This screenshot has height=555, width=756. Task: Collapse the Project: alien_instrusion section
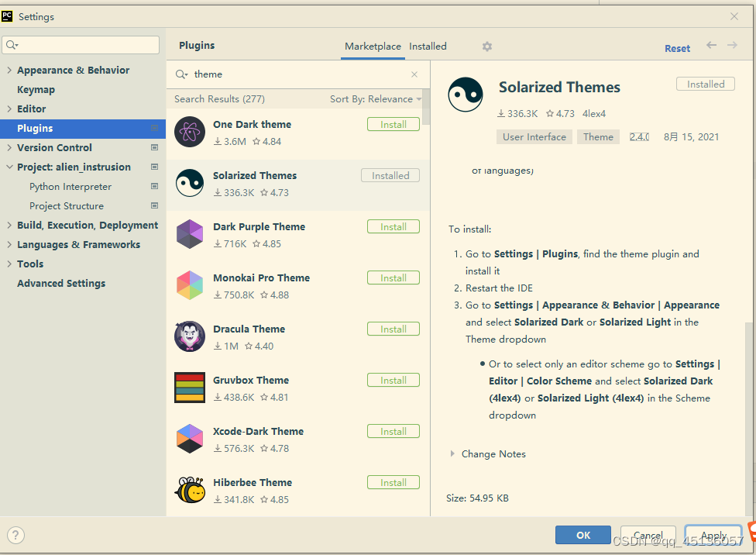tap(9, 167)
